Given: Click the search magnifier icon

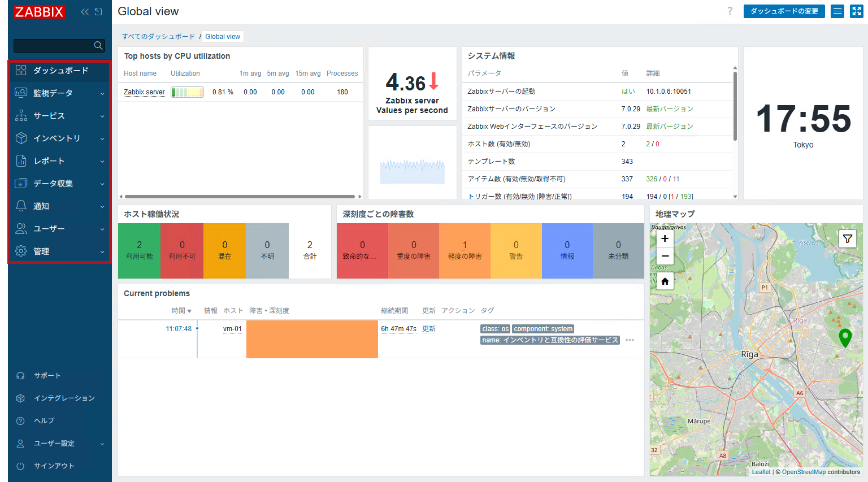Looking at the screenshot, I should (x=98, y=45).
